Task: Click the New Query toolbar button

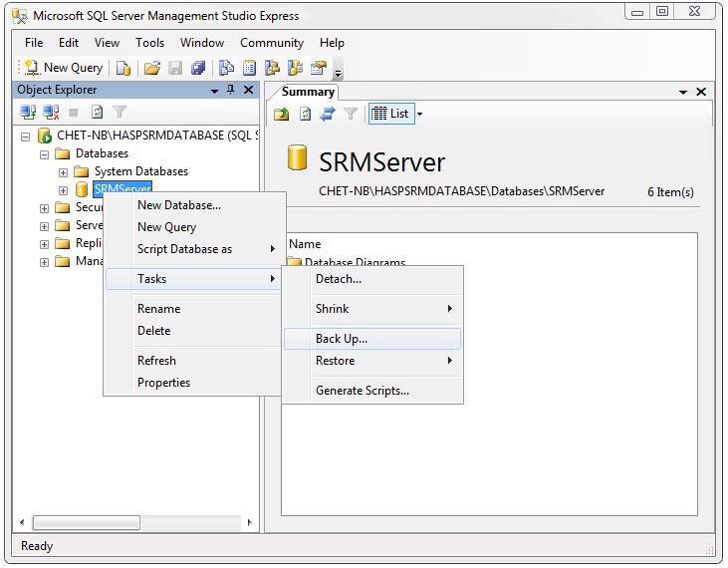Action: [x=64, y=68]
